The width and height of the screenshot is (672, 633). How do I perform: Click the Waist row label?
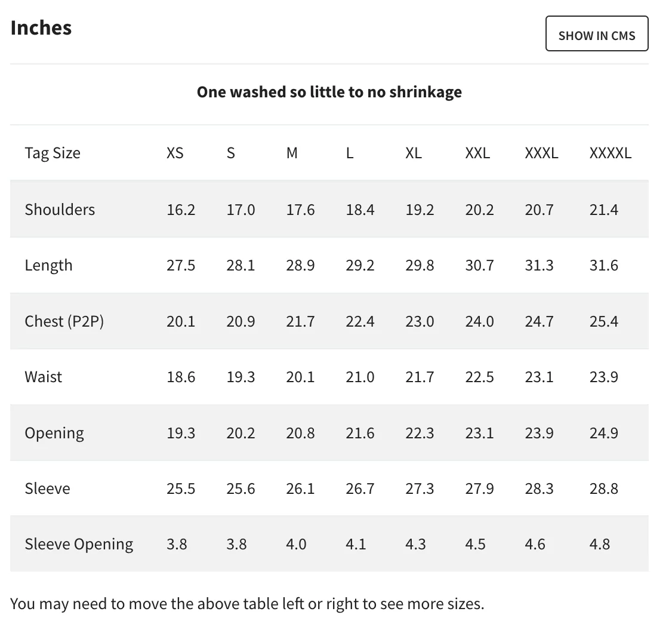(x=43, y=377)
